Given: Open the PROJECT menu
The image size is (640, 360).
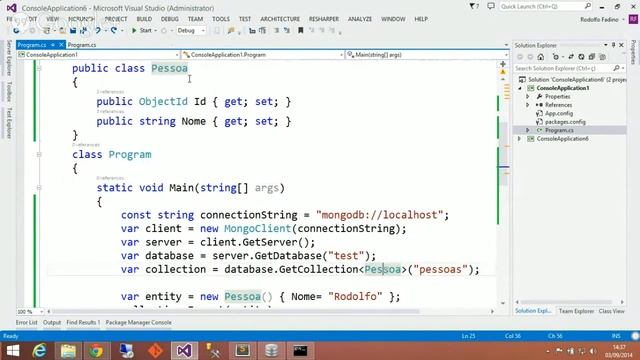Looking at the screenshot, I should (116, 19).
